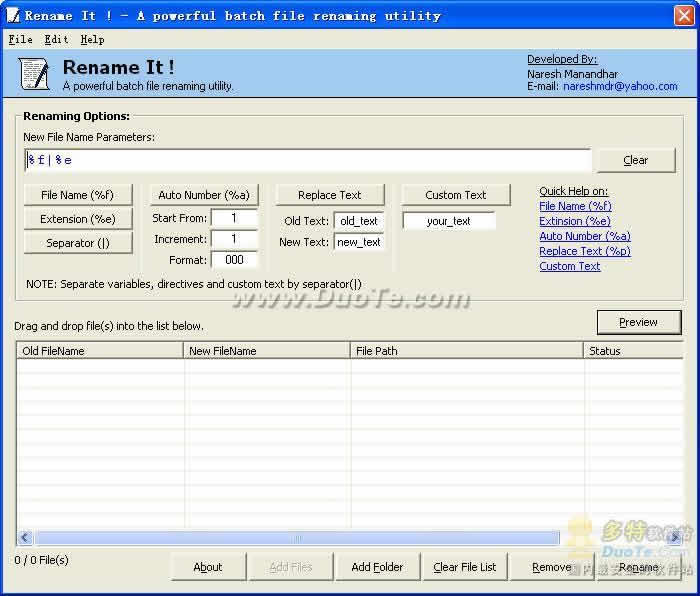This screenshot has height=596, width=700.
Task: Open quick help on Custom Text
Action: coord(570,266)
